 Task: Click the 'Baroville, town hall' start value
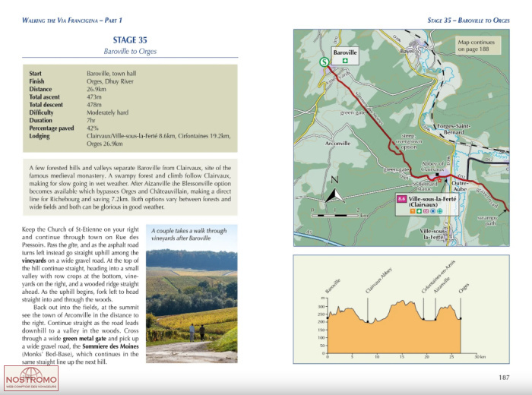[x=111, y=74]
